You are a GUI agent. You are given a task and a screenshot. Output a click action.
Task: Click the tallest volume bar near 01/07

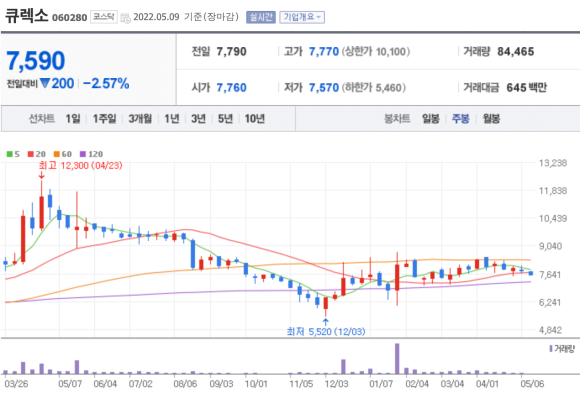click(397, 359)
